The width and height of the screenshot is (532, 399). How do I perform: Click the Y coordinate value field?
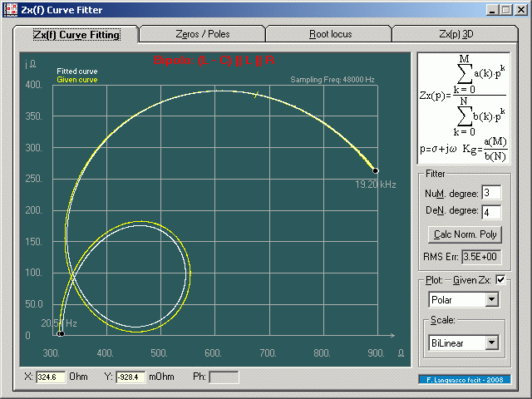coord(131,377)
